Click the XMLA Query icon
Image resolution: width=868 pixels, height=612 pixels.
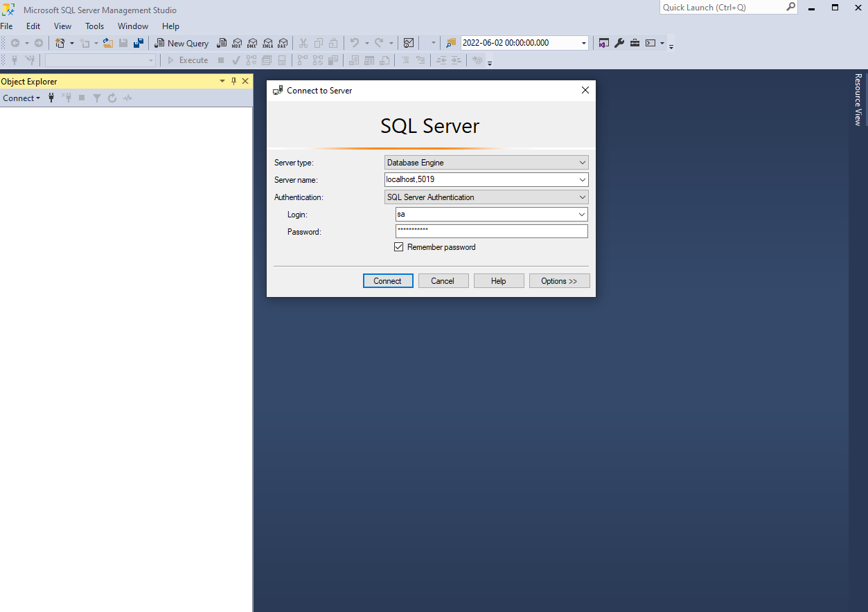267,43
